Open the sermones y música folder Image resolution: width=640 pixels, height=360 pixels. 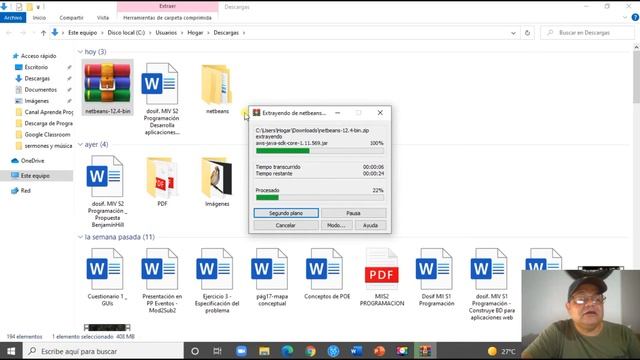[48, 146]
